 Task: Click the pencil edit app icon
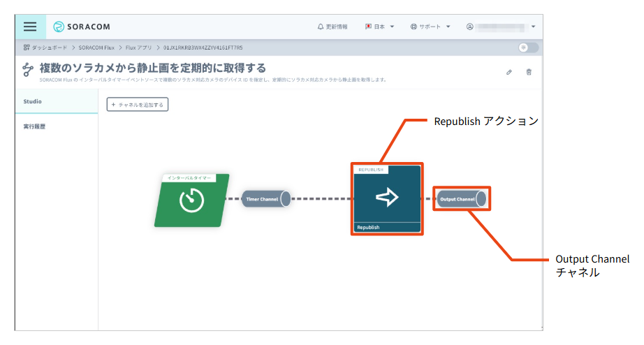(509, 73)
